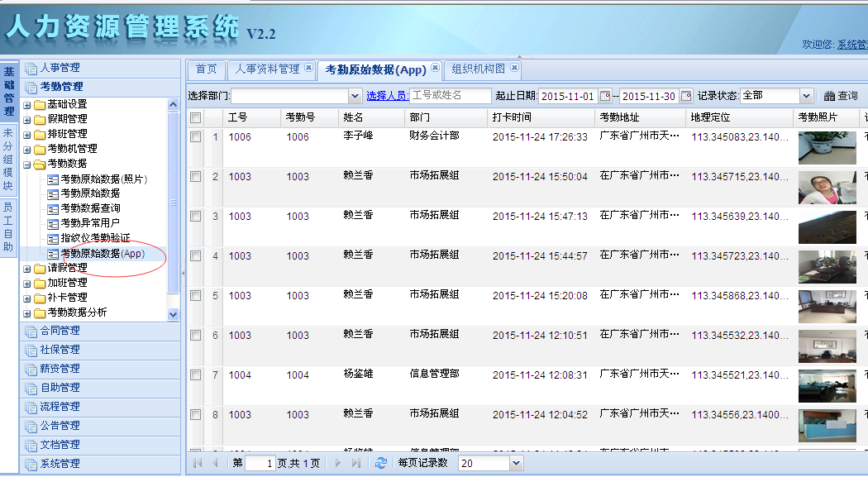Open 指纹仪考勤验证 tree page
The width and height of the screenshot is (868, 477).
click(95, 238)
